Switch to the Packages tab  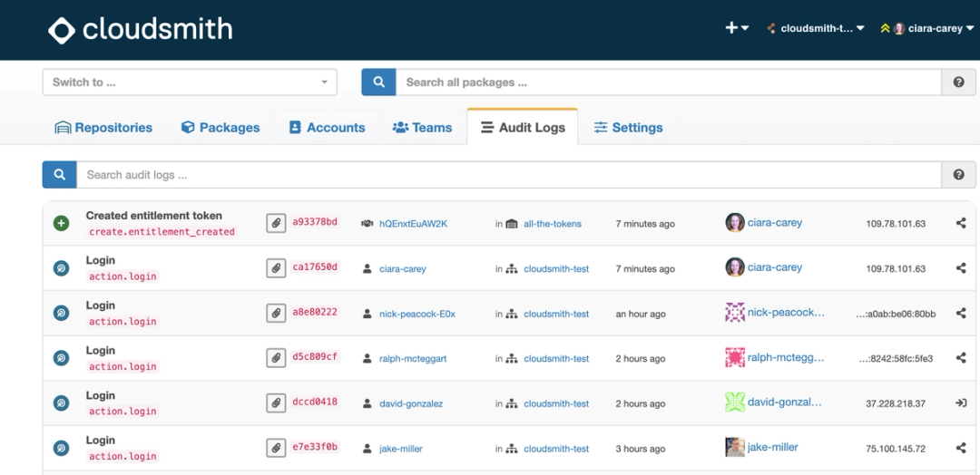220,127
